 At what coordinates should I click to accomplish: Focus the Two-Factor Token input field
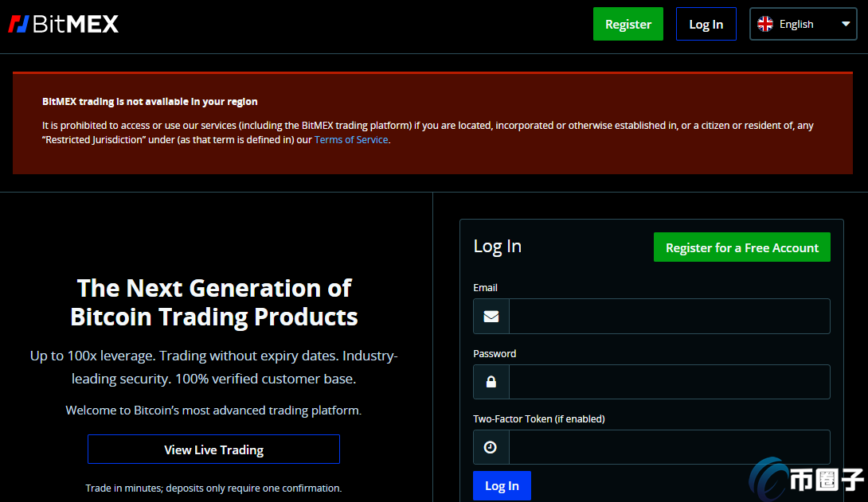click(669, 447)
